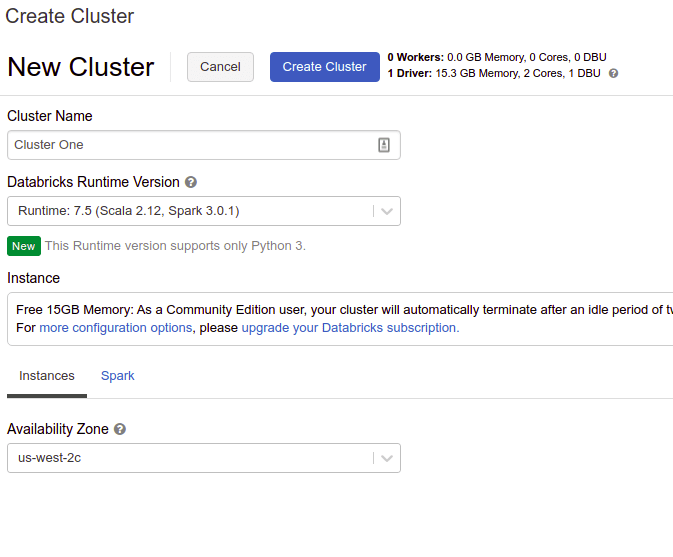This screenshot has height=557, width=673.
Task: Open the Availability Zone help icon
Action: pyautogui.click(x=120, y=429)
